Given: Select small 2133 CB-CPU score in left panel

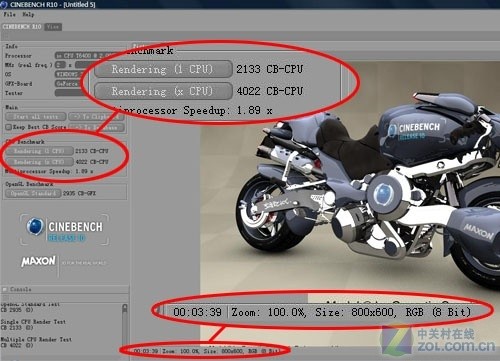Looking at the screenshot, I should pyautogui.click(x=92, y=151).
